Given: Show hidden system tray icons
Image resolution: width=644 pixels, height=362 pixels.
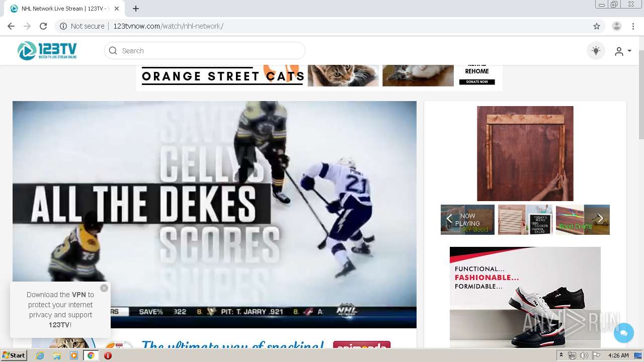Looking at the screenshot, I should (x=561, y=355).
